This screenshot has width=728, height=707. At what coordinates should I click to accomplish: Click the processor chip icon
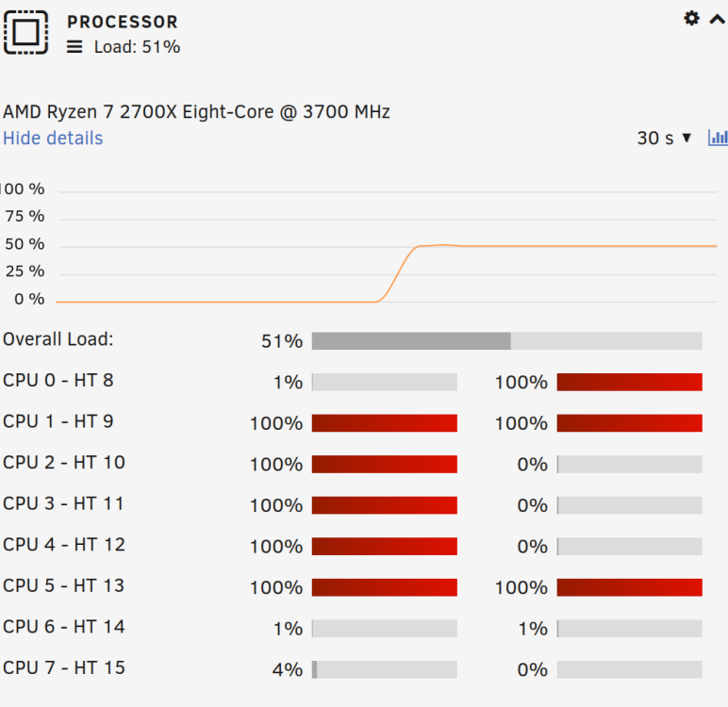[x=26, y=32]
